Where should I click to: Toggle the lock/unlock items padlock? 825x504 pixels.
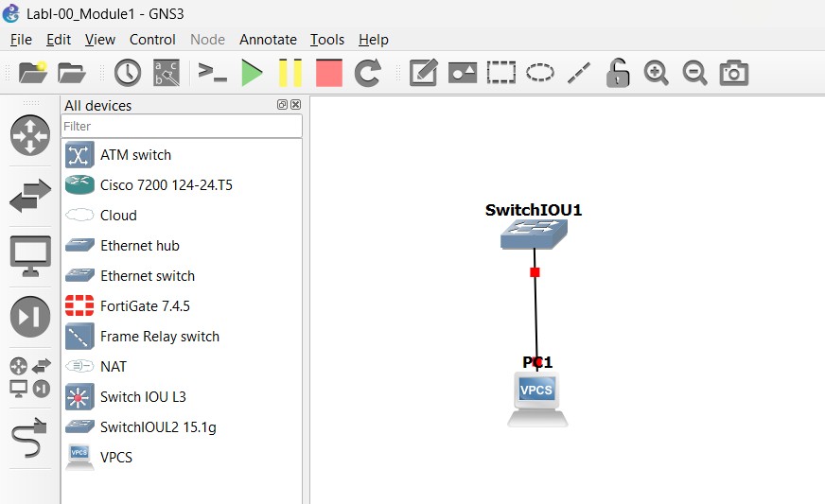(x=618, y=73)
